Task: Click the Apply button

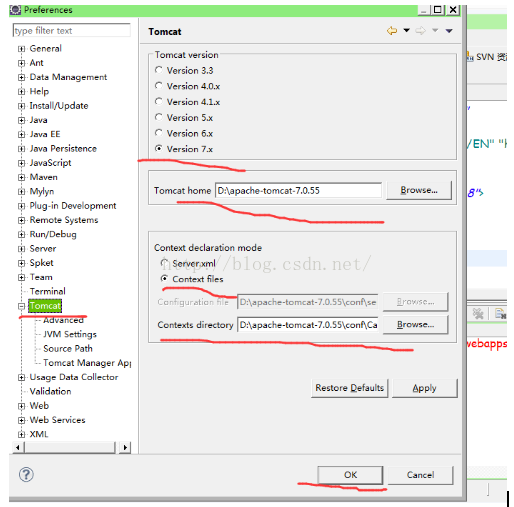Action: click(x=425, y=388)
